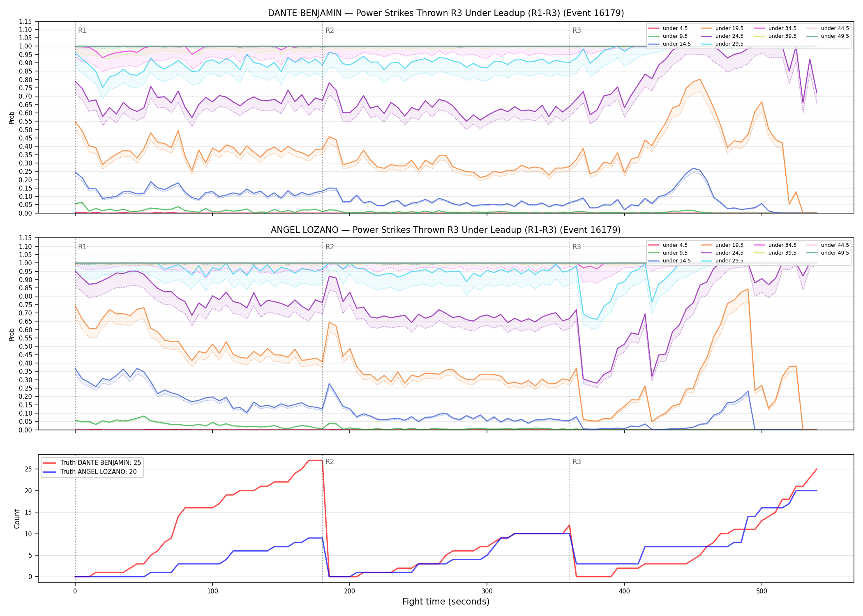This screenshot has height=616, width=863.
Task: Click 'under 4.5' label in Angel Lozano legend
Action: tap(675, 245)
